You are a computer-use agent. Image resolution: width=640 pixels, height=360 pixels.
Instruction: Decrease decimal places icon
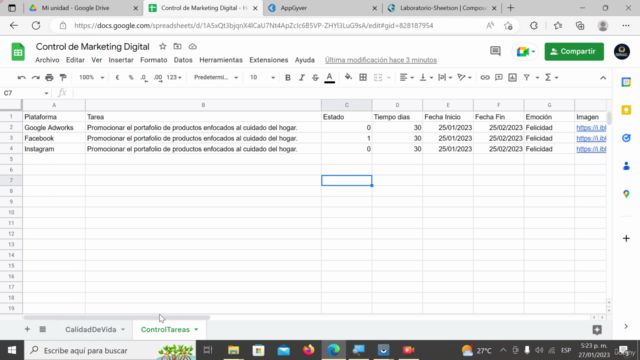144,78
